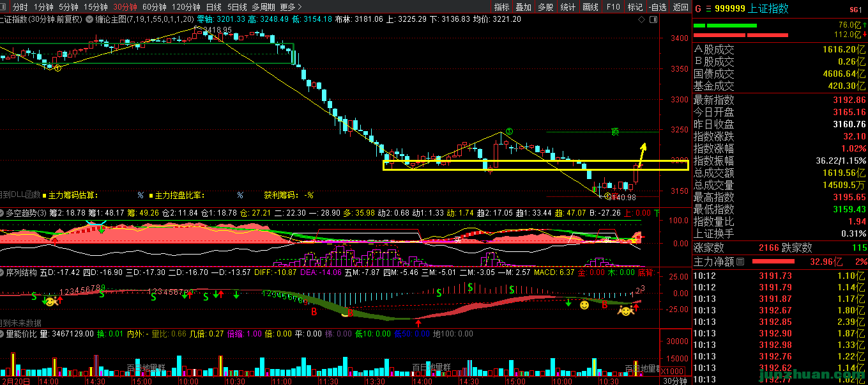Open the 主力净额 detail list icon

click(740, 262)
